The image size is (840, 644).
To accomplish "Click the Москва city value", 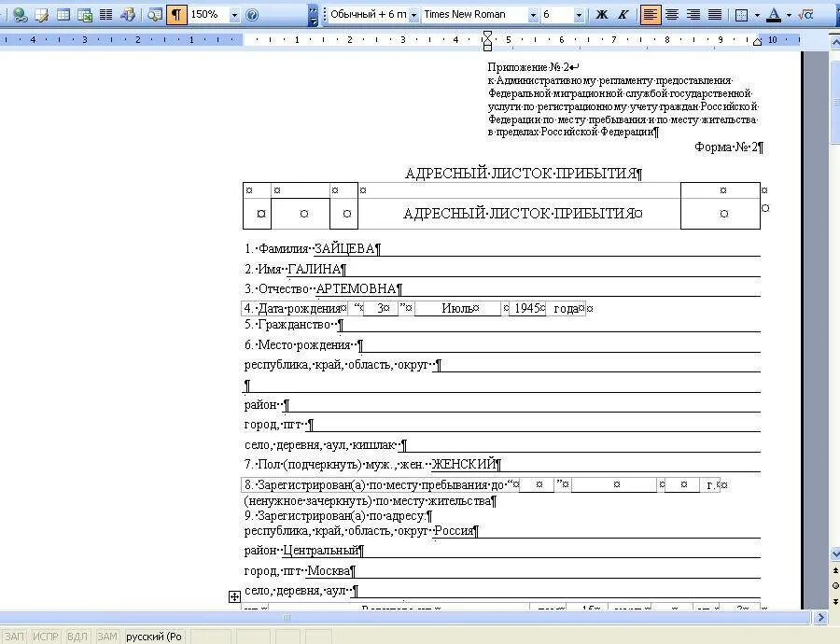I will click(329, 570).
